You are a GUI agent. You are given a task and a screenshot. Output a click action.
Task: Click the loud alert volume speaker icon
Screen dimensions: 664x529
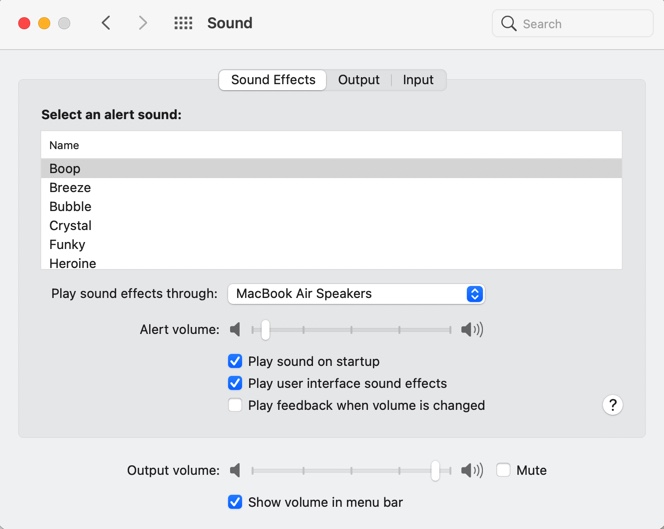[x=472, y=329]
